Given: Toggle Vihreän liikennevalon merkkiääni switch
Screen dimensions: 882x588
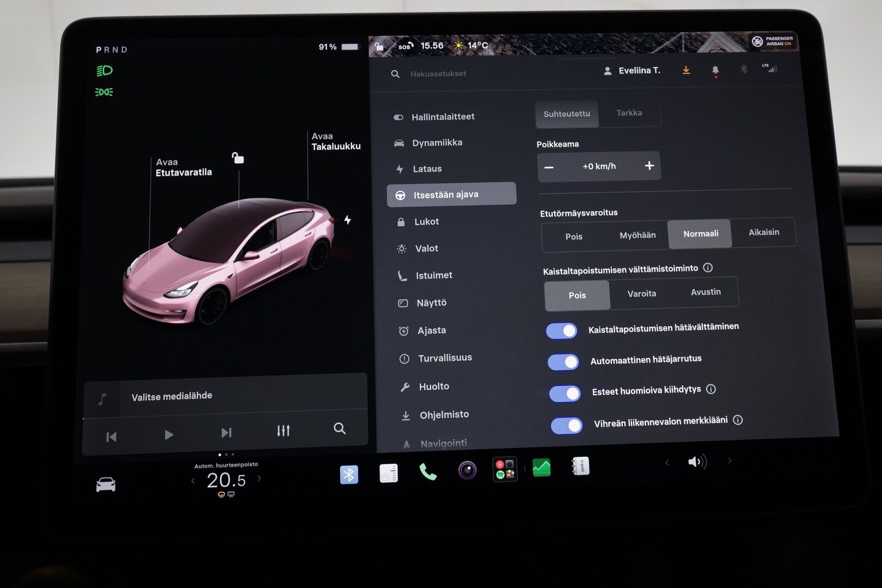Looking at the screenshot, I should click(567, 425).
